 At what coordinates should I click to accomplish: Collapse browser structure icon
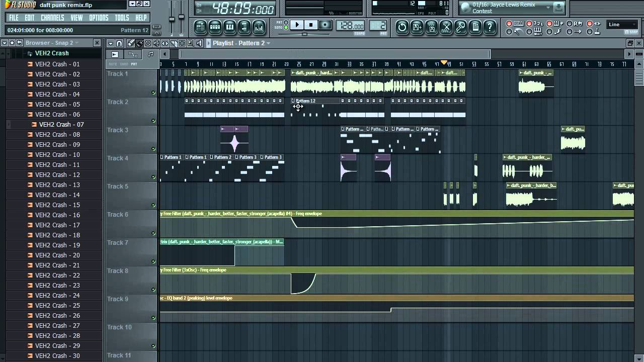[19, 43]
